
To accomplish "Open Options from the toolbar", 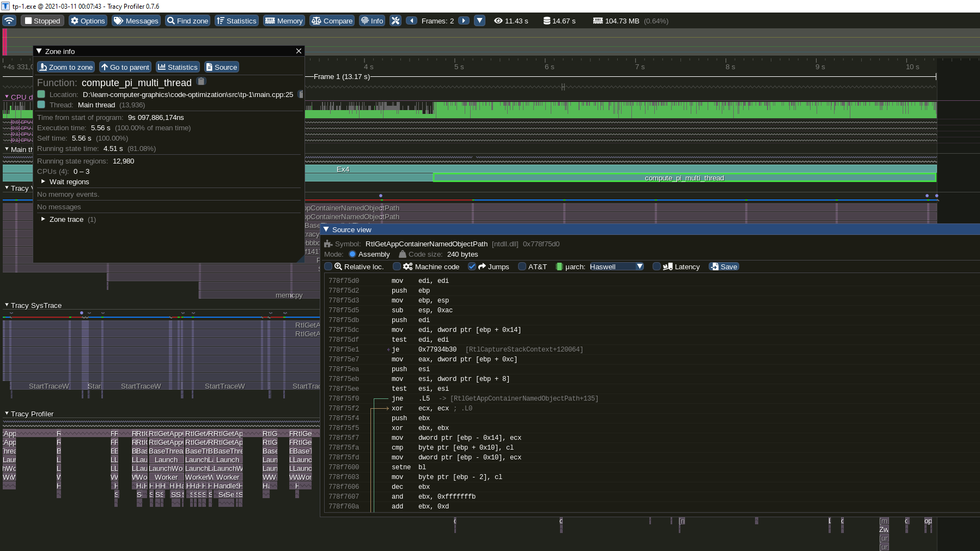I will (x=88, y=21).
